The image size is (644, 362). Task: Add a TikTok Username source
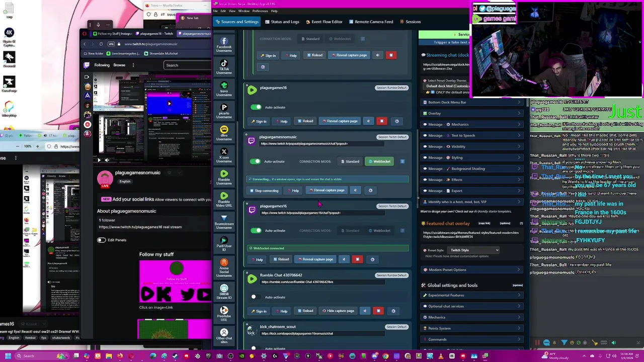point(224,67)
